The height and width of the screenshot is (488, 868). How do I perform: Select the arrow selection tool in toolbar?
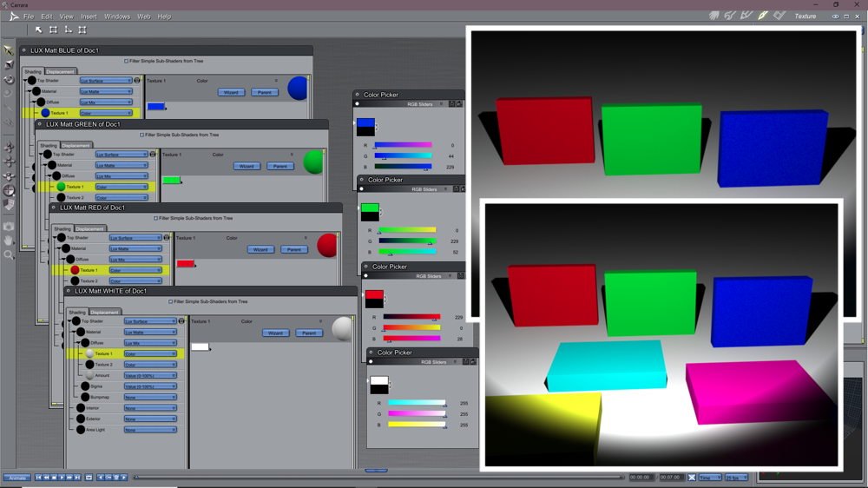(39, 30)
